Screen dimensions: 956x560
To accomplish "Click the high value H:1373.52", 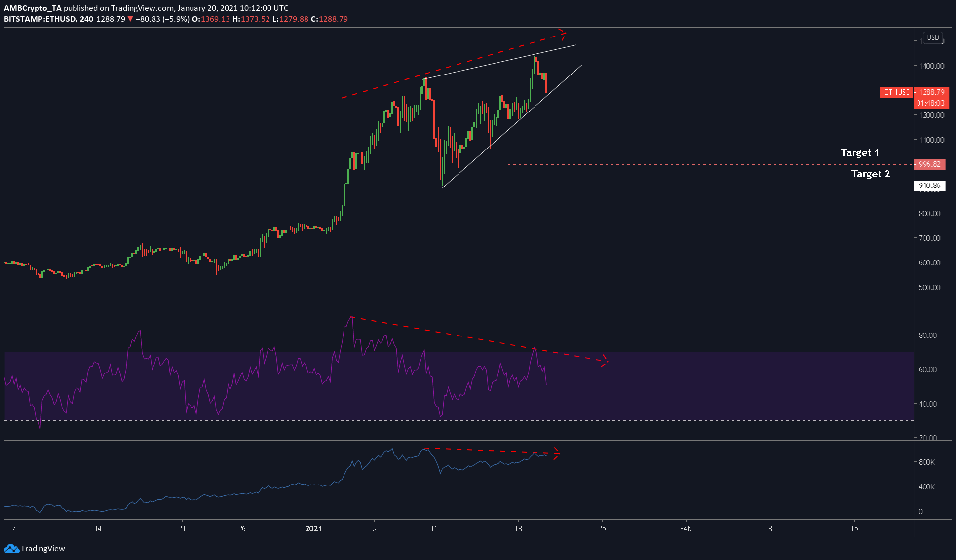I will tap(251, 19).
